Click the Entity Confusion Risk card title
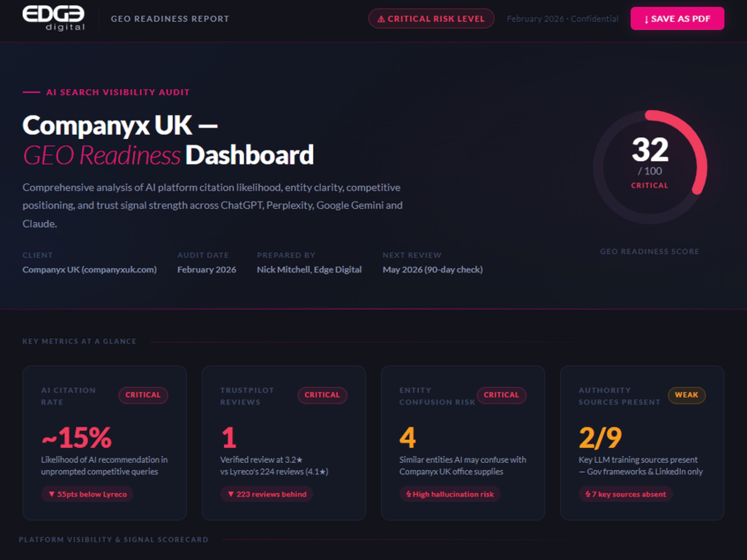This screenshot has width=747, height=560. click(437, 396)
